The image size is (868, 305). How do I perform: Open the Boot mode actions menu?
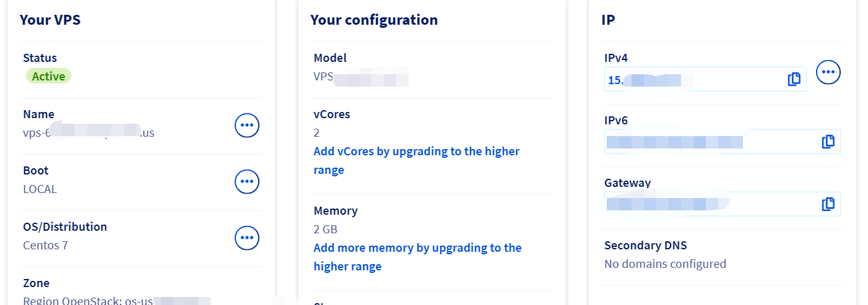[247, 182]
